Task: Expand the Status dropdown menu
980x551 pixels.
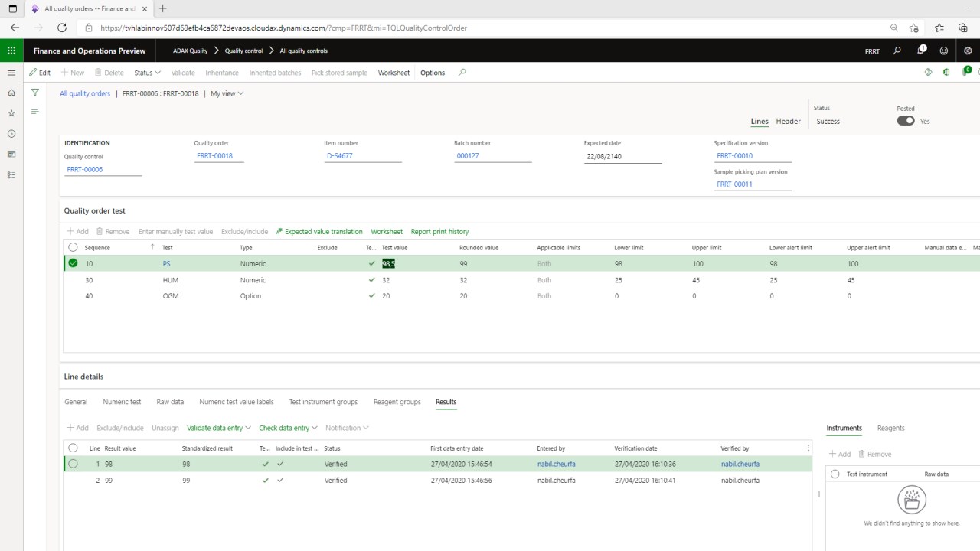Action: (148, 73)
